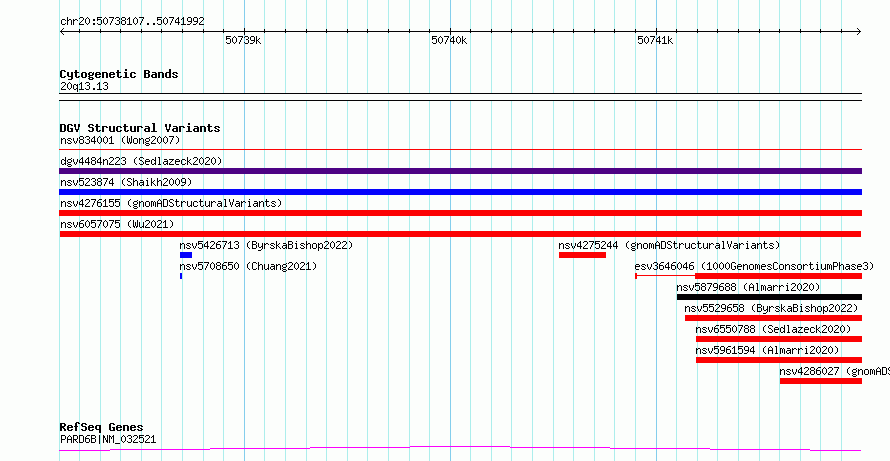The width and height of the screenshot is (890, 461).
Task: Select the purple dgv4484n223 variant bar
Action: coord(460,171)
